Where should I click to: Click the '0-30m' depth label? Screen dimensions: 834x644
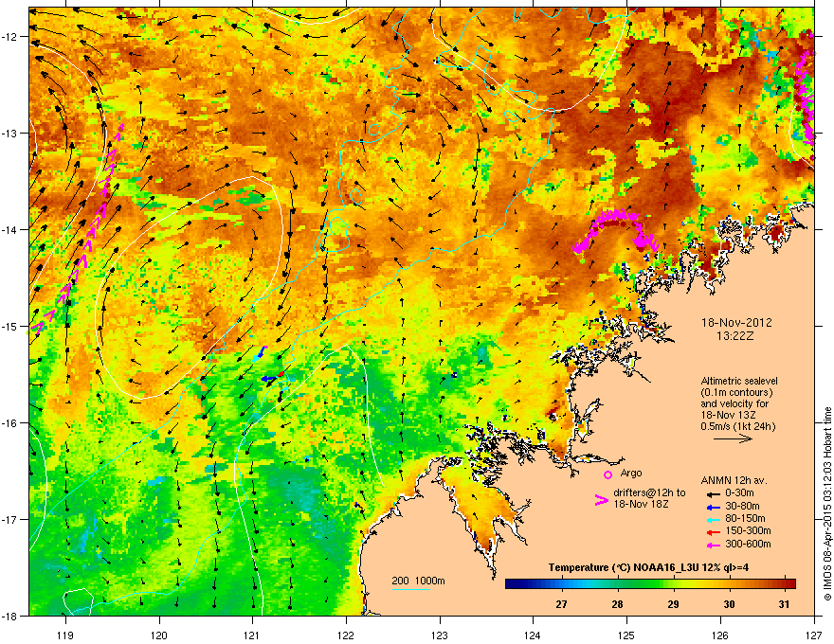click(x=739, y=493)
